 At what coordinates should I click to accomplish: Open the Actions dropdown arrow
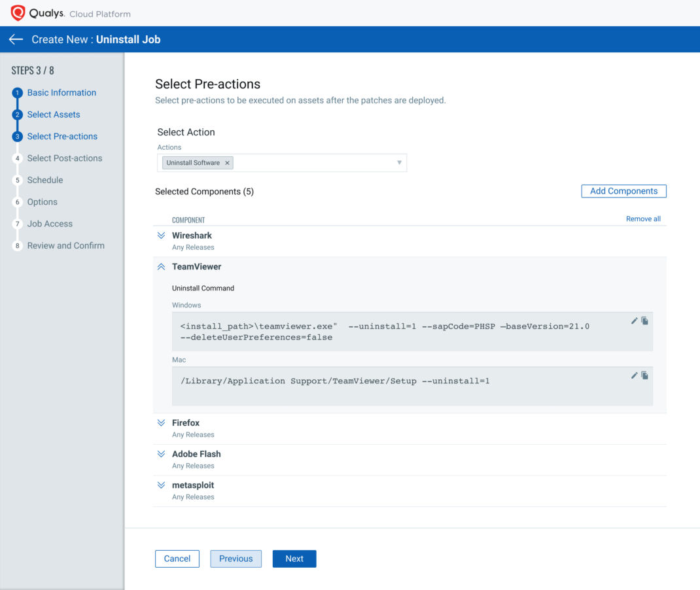(399, 162)
